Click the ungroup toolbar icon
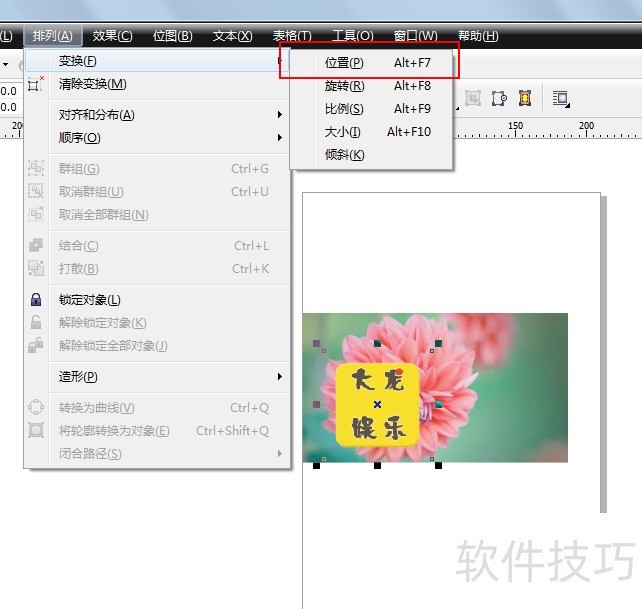642x609 pixels. (499, 98)
